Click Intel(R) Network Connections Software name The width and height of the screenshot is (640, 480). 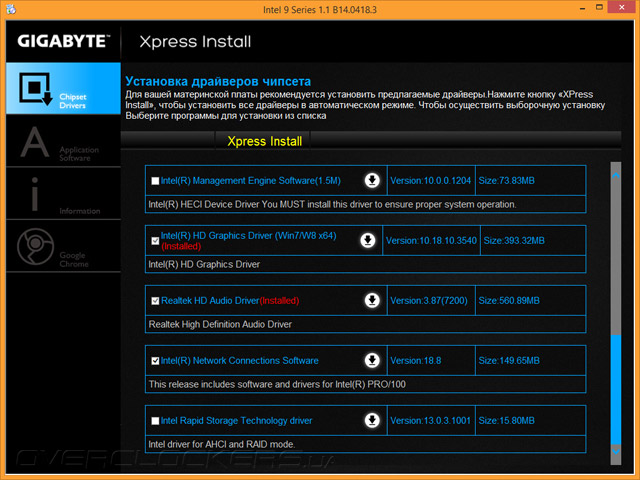coord(240,360)
